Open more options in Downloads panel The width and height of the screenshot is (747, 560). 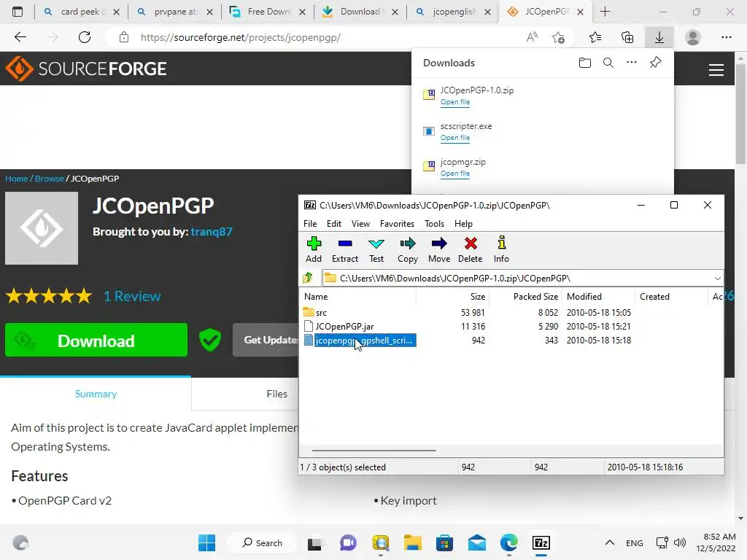coord(631,63)
